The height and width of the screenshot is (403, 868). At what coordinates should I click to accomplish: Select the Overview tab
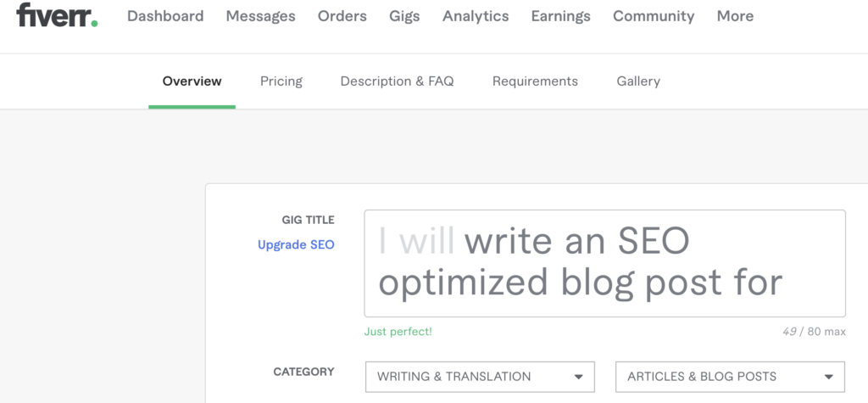pos(192,81)
